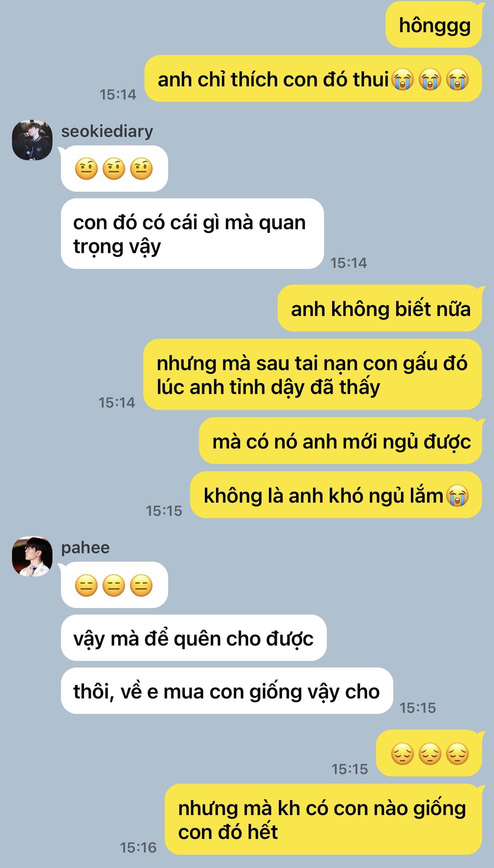Screen dimensions: 494x868
Task: Select the 'hônggg' message bubble
Action: click(434, 25)
